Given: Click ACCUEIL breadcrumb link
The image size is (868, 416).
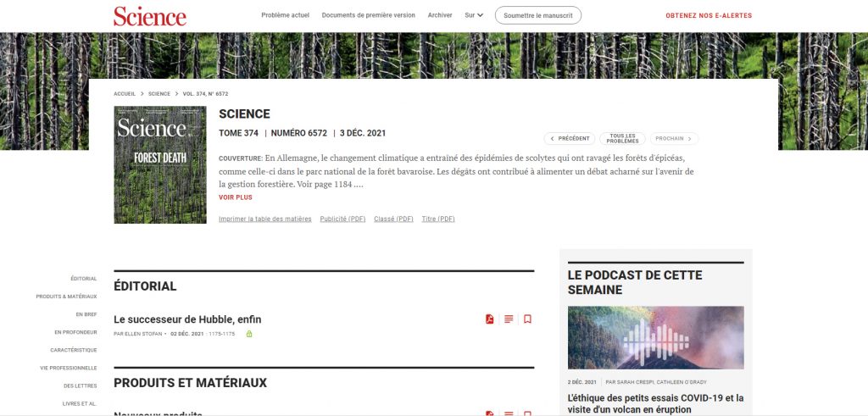Looking at the screenshot, I should (125, 94).
